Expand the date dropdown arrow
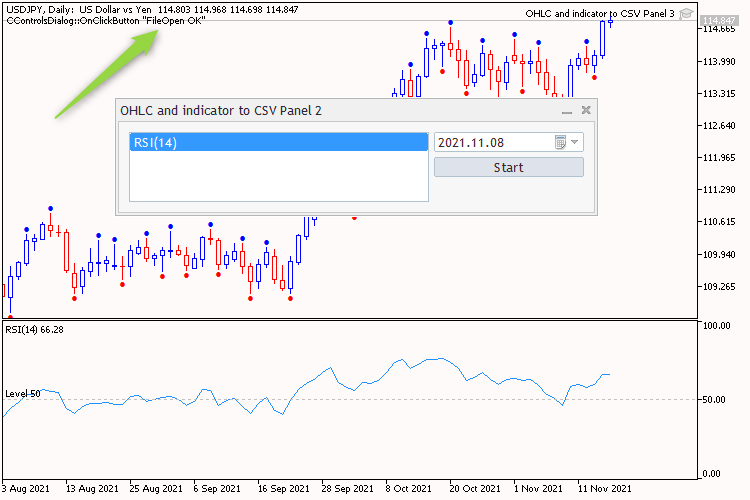 pyautogui.click(x=574, y=142)
